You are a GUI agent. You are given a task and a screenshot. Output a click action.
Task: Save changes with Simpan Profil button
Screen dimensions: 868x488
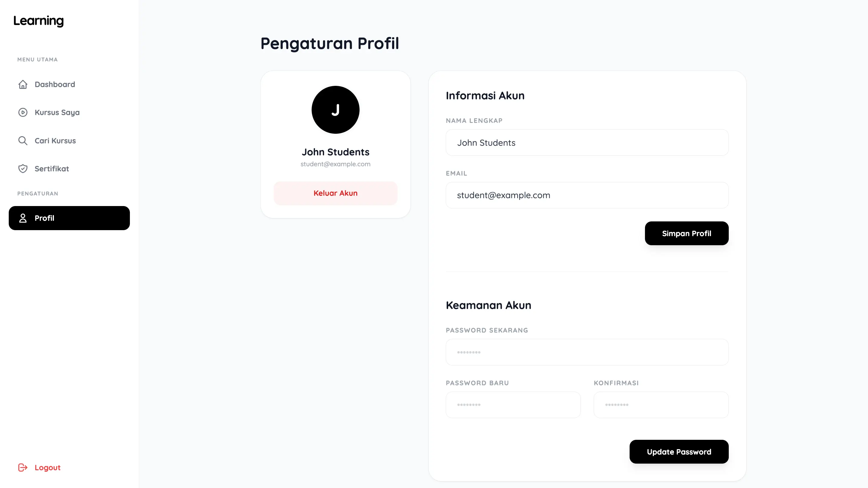coord(686,233)
